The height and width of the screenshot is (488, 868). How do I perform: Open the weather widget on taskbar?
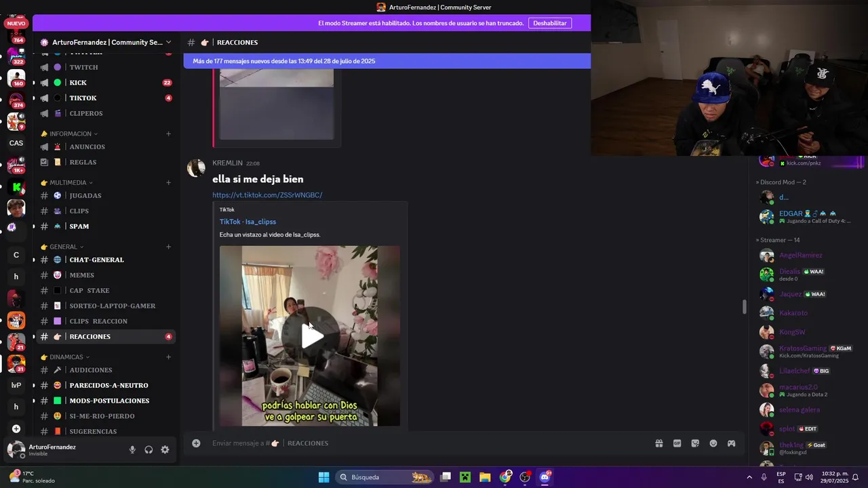[31, 477]
